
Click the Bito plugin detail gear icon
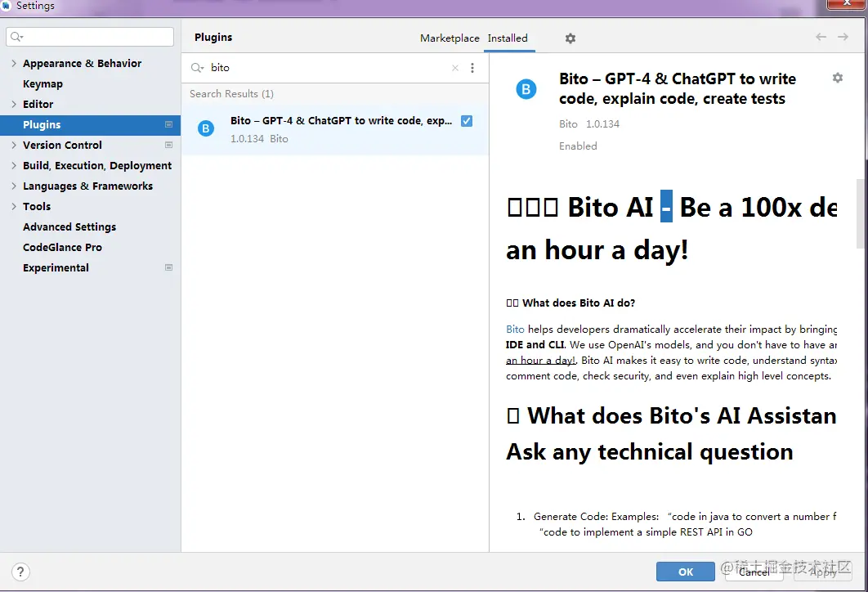tap(838, 78)
